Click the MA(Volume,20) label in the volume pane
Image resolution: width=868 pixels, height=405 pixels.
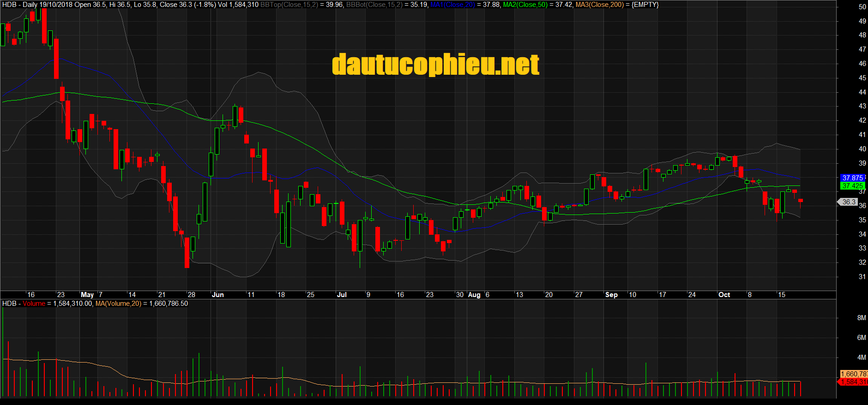[x=118, y=304]
